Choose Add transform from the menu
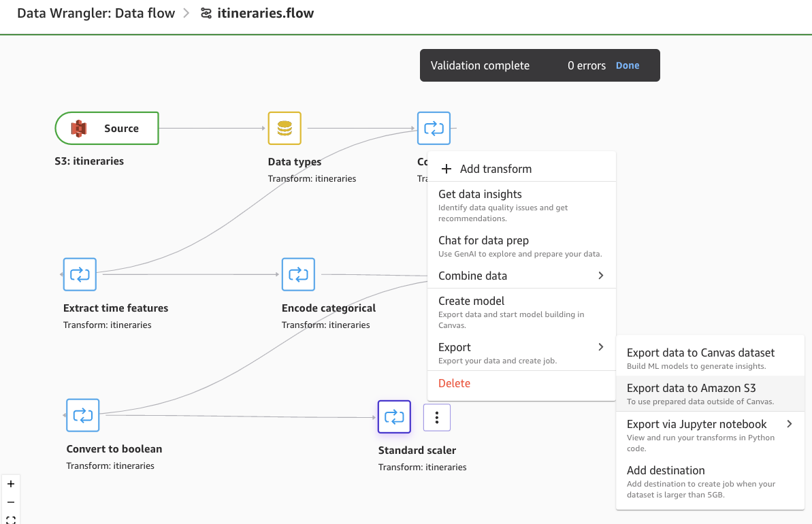Viewport: 812px width, 524px height. point(521,169)
